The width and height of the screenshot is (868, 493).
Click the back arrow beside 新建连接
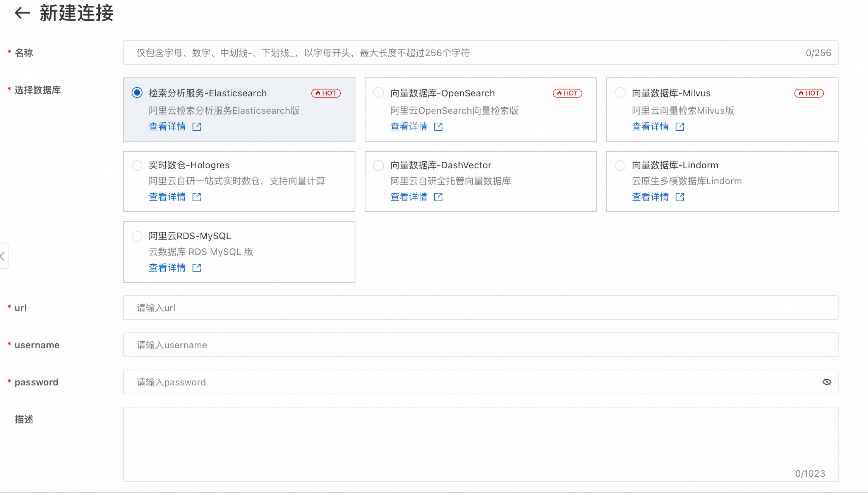(x=22, y=13)
